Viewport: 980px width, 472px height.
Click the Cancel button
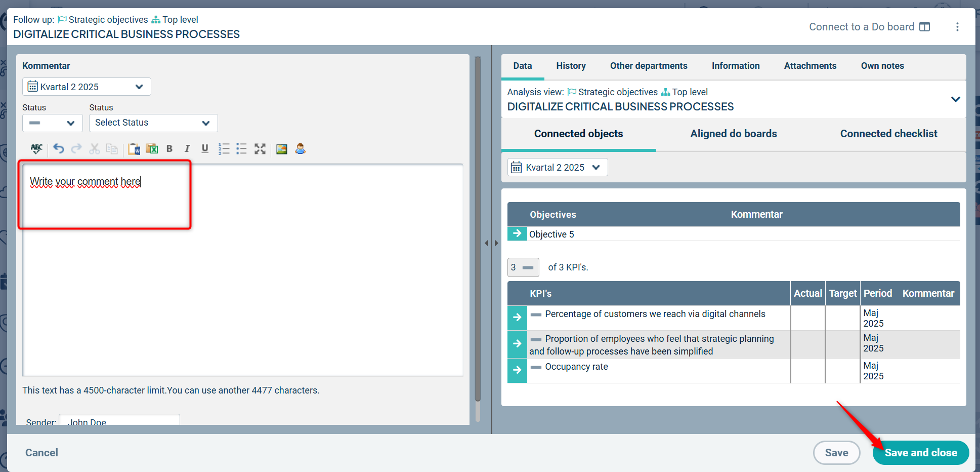click(x=41, y=453)
